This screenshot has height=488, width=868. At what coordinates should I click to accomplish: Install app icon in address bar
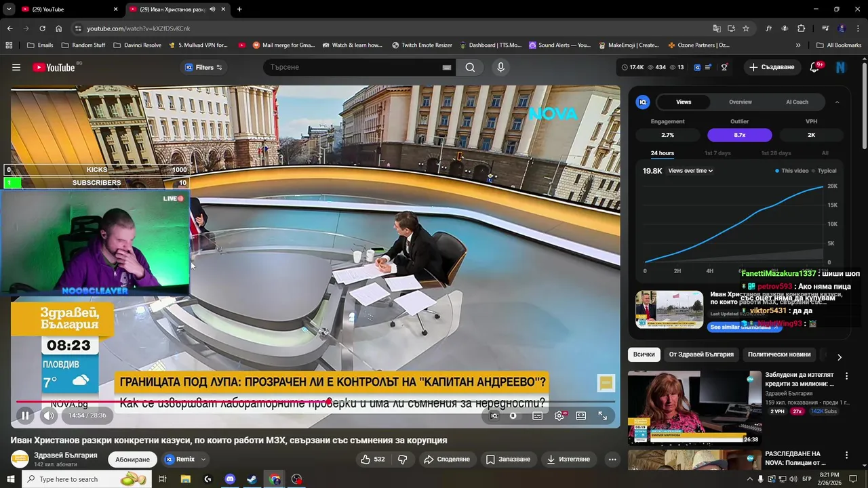tap(731, 28)
